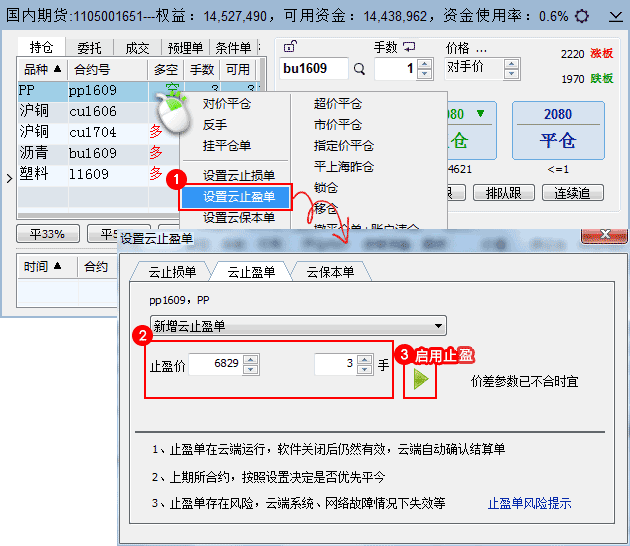This screenshot has height=546, width=630.
Task: Open the 对手价 price type dropdown
Action: pyautogui.click(x=511, y=68)
